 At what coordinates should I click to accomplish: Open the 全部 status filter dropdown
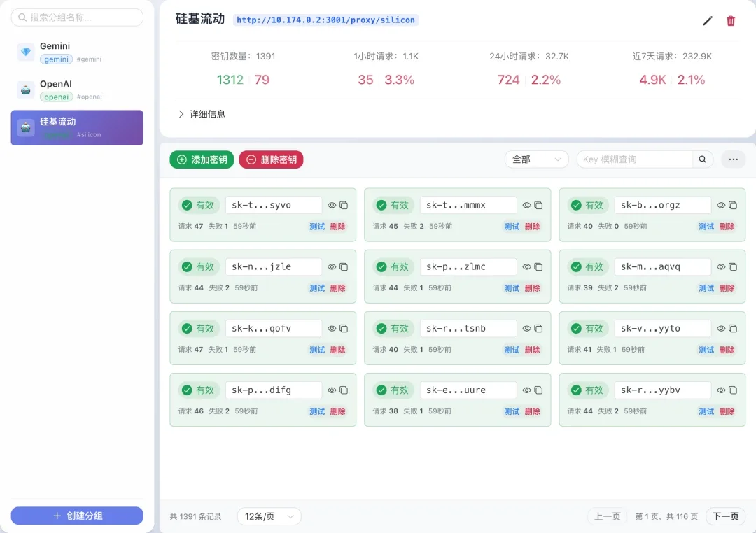tap(536, 159)
